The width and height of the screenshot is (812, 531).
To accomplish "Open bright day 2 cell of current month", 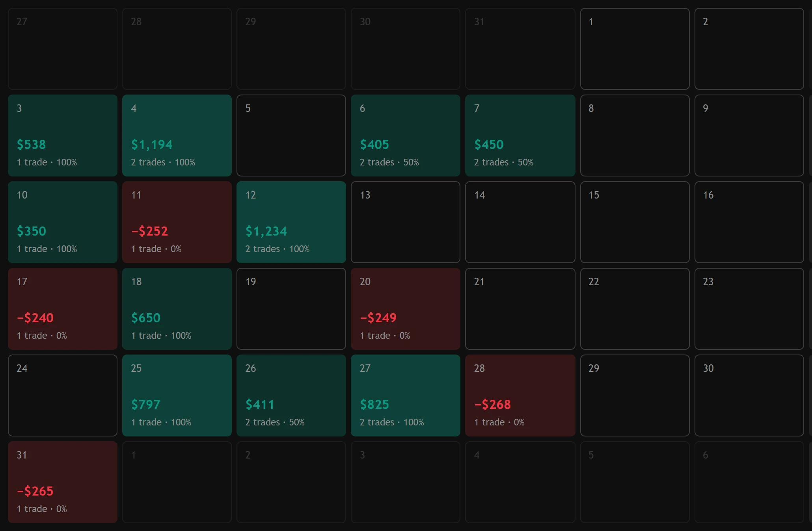I will (749, 49).
